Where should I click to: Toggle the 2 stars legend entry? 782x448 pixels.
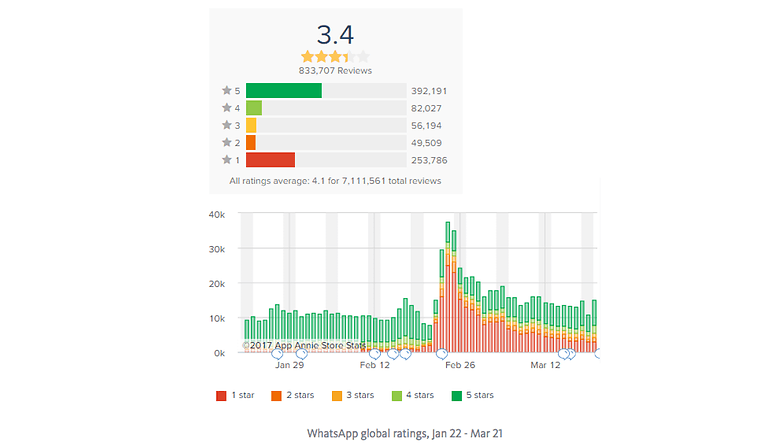(292, 395)
